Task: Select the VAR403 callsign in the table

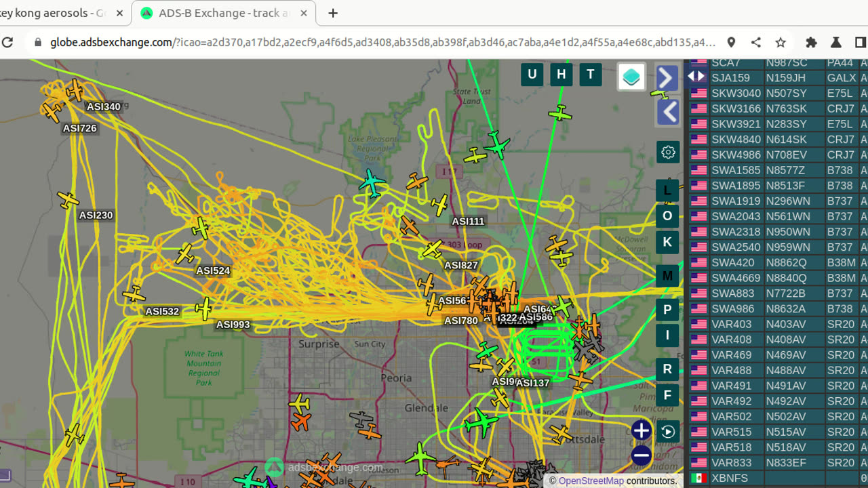Action: [731, 324]
